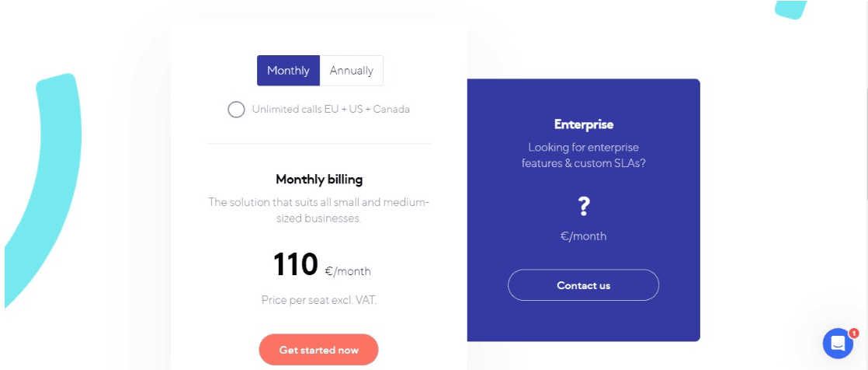Click the large question mark price icon
Viewport: 868px width, 370px height.
584,206
